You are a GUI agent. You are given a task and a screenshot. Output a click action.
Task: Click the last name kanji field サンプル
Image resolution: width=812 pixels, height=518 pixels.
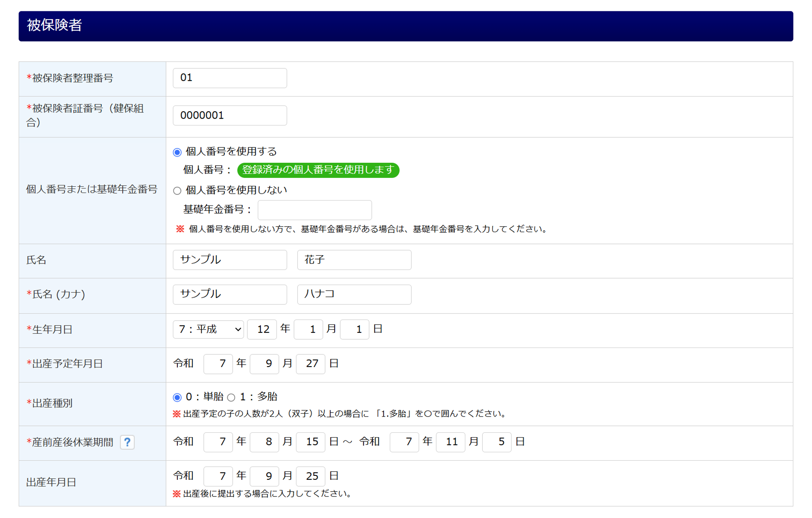click(230, 260)
